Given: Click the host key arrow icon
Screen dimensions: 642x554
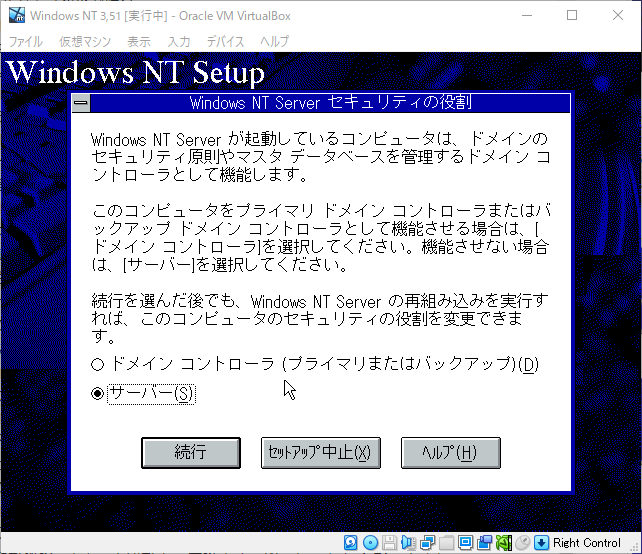Looking at the screenshot, I should click(541, 543).
